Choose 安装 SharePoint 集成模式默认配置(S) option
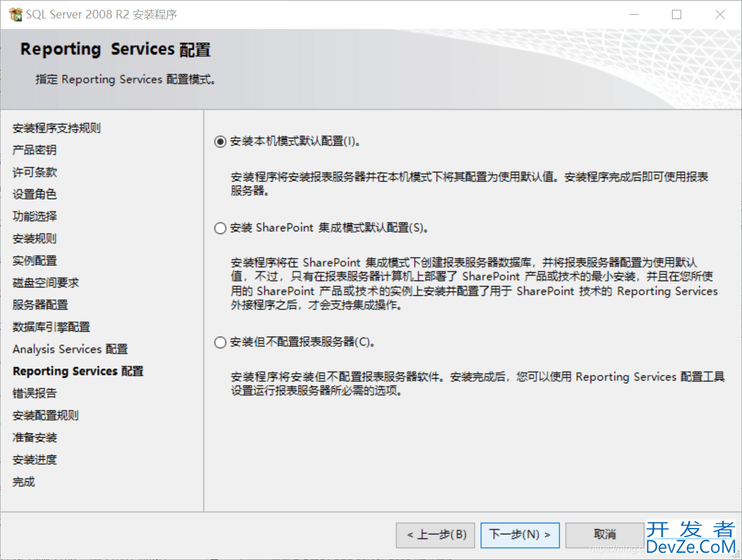 pyautogui.click(x=220, y=228)
